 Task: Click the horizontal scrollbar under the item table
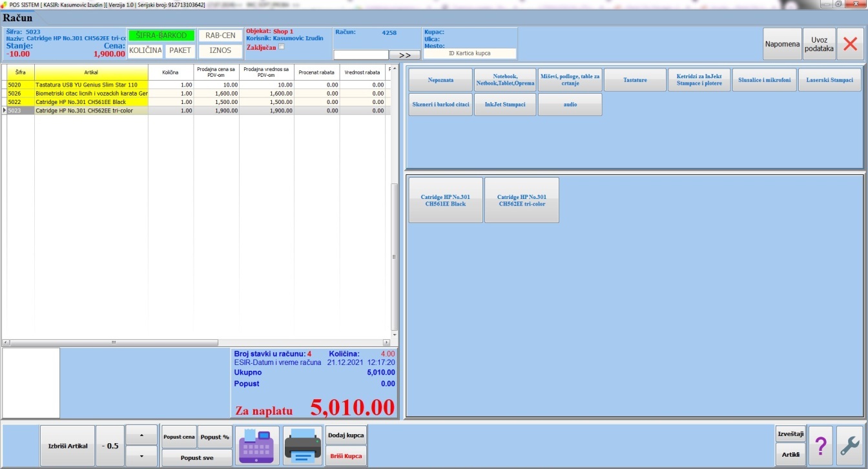point(129,342)
